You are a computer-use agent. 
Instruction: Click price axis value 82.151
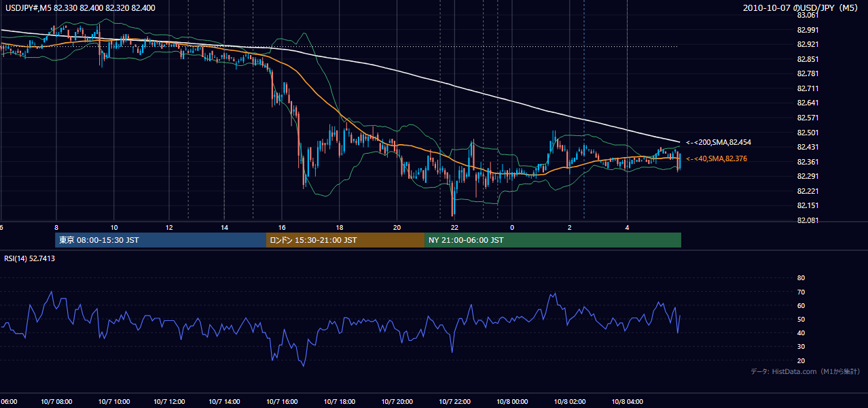click(x=808, y=205)
